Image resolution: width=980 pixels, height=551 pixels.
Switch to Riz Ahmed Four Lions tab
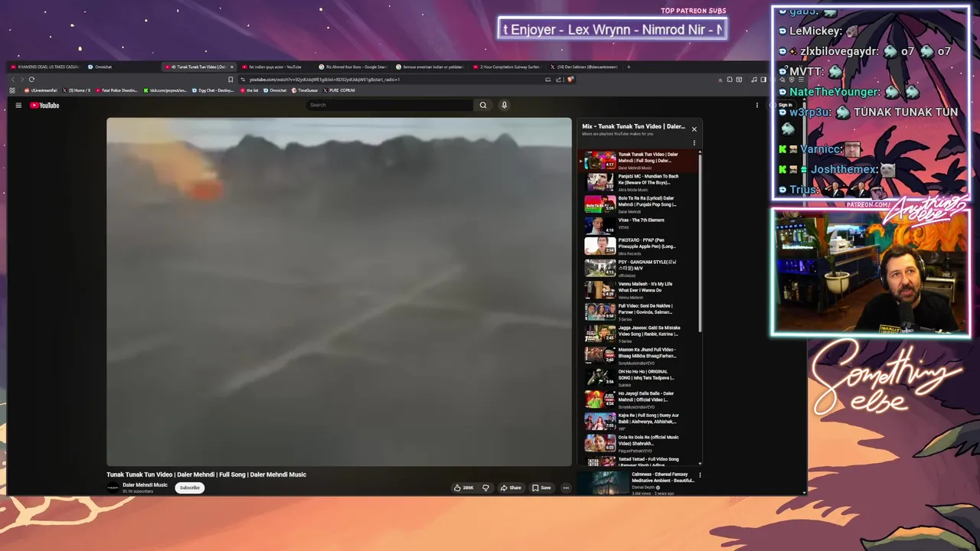(352, 67)
